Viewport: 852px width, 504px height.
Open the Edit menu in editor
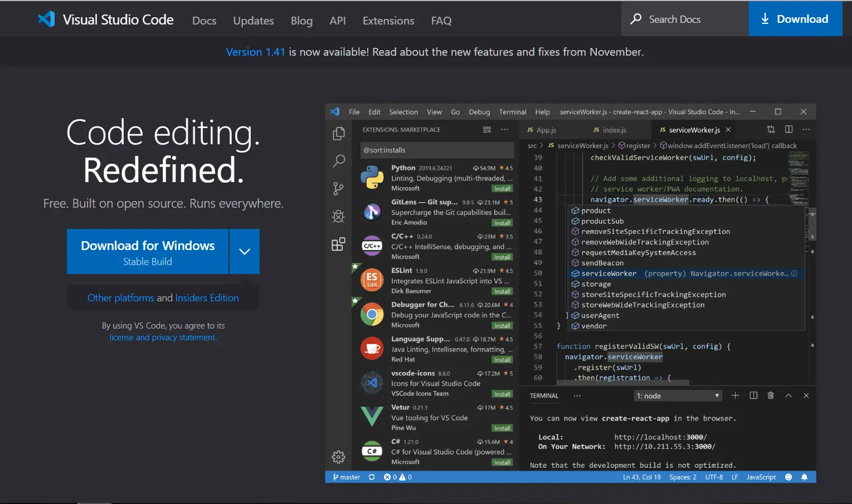coord(374,112)
